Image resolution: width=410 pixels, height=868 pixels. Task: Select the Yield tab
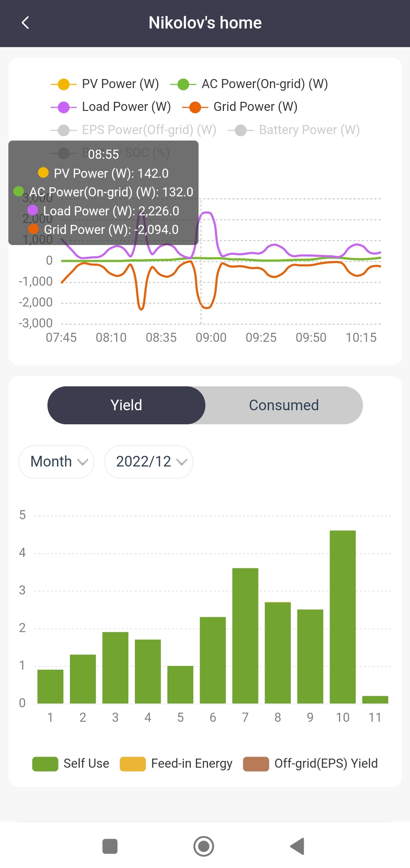[x=126, y=405]
